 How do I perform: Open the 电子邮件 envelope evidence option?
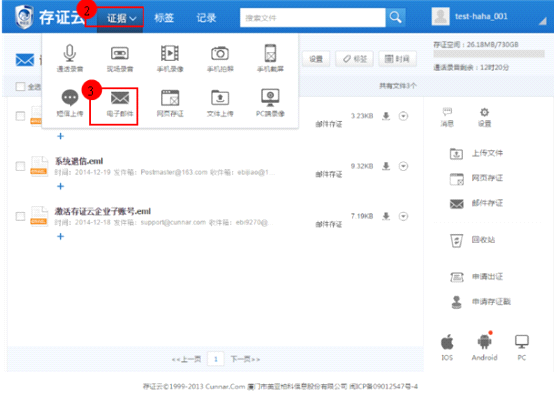click(120, 103)
